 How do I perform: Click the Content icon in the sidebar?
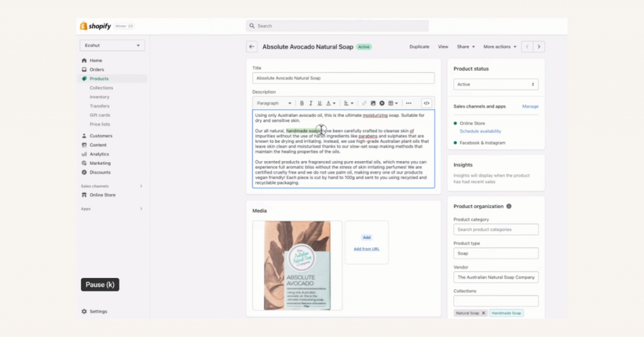[x=84, y=145]
